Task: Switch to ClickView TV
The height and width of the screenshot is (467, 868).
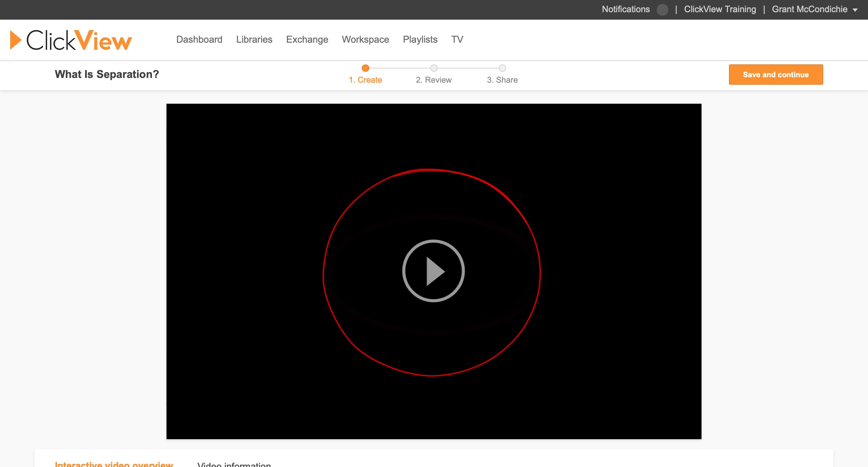Action: pyautogui.click(x=457, y=40)
